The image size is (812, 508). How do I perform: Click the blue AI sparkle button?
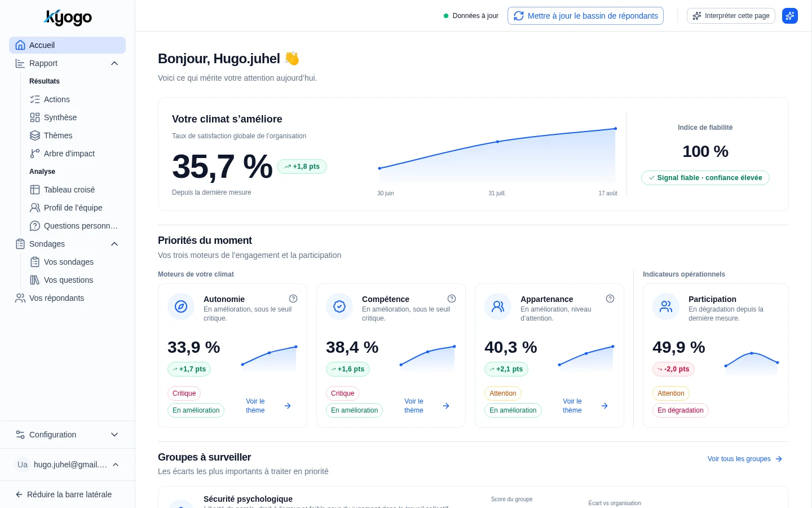tap(790, 16)
